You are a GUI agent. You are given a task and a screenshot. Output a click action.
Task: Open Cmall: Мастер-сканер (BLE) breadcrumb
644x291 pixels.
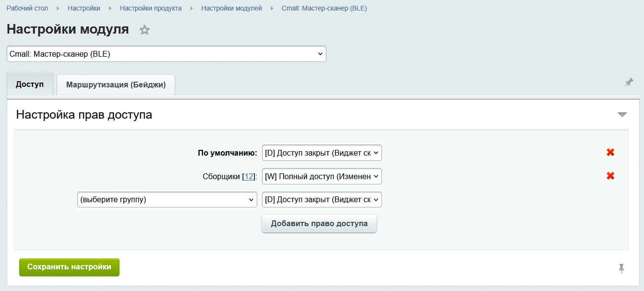[x=324, y=8]
